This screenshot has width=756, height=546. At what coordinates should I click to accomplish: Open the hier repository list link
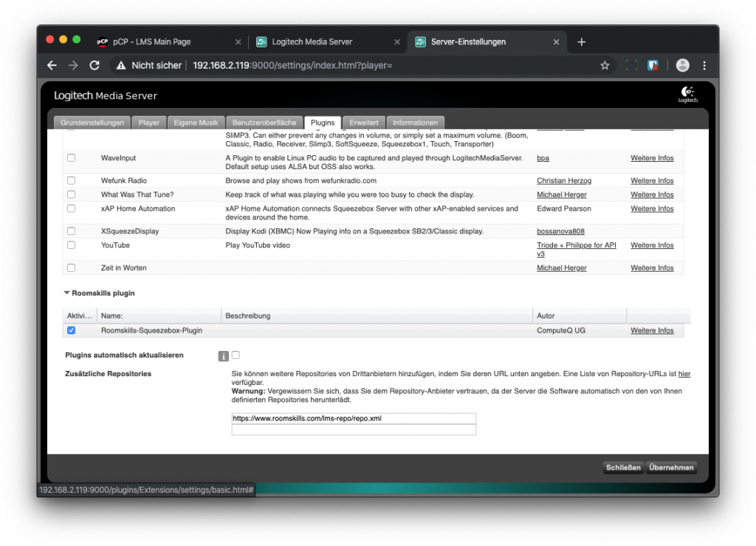click(x=684, y=374)
